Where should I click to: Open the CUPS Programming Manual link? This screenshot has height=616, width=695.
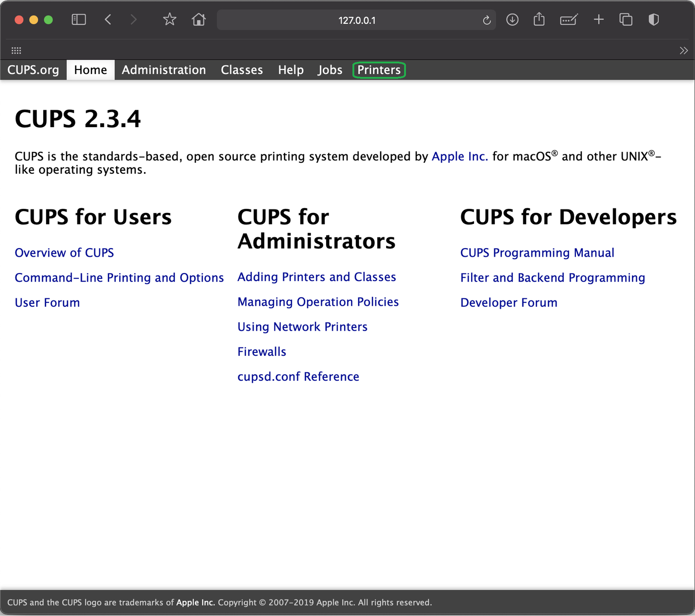(537, 253)
